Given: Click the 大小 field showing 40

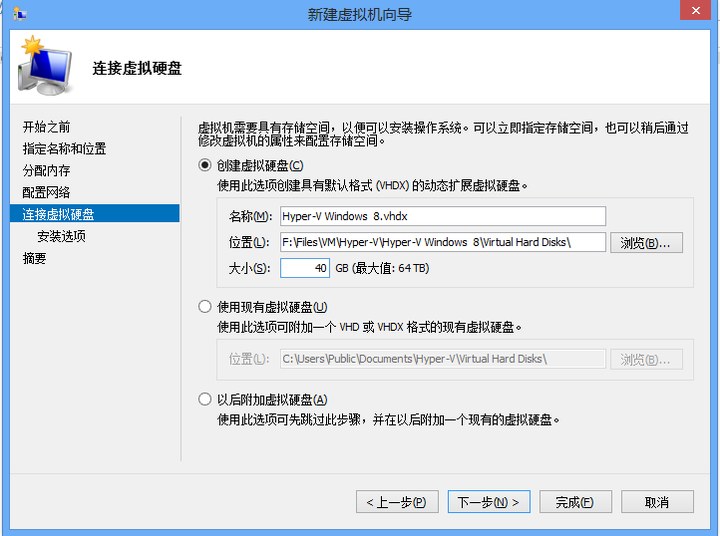Looking at the screenshot, I should pyautogui.click(x=305, y=268).
